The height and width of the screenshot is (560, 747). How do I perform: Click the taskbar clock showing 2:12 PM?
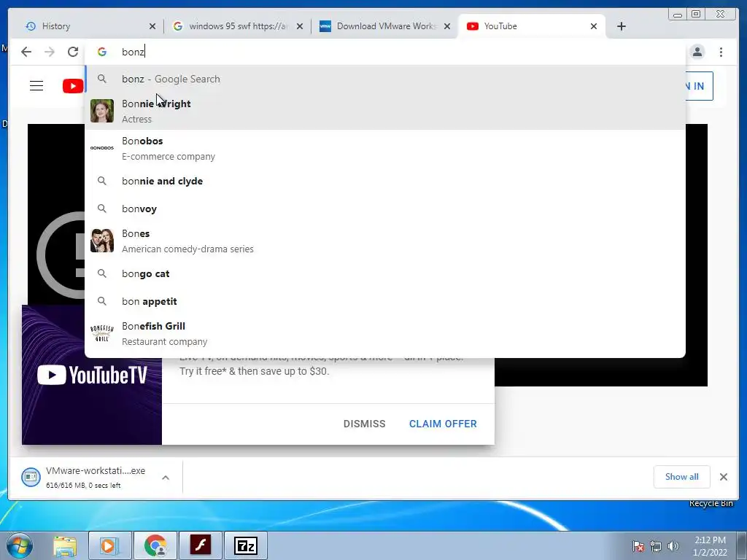pyautogui.click(x=710, y=546)
